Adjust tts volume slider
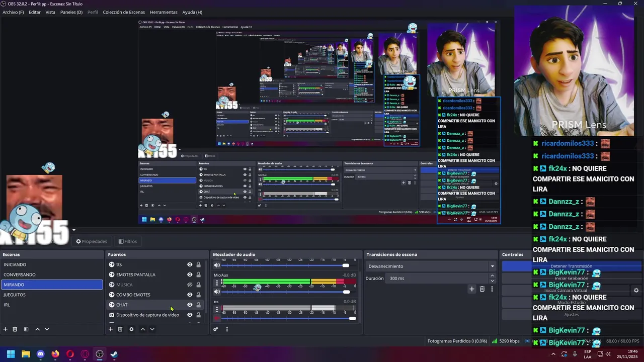644x362 pixels. [288, 318]
